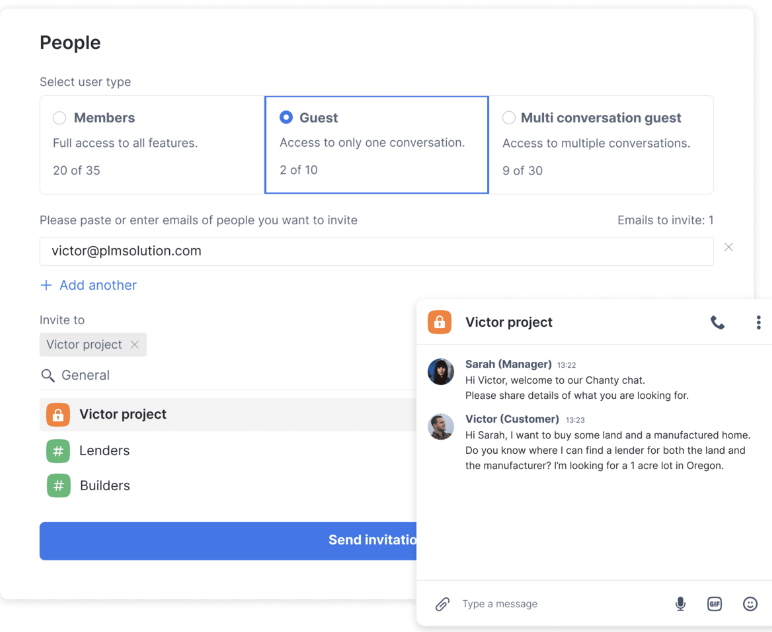
Task: Select the Guest user type
Action: pos(287,118)
